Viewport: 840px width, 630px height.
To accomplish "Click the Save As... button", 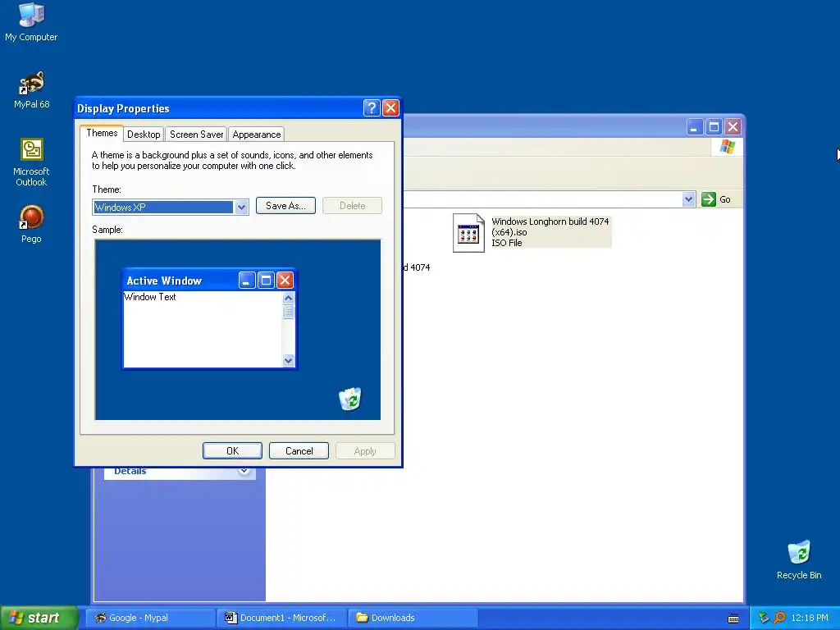I will (x=285, y=206).
